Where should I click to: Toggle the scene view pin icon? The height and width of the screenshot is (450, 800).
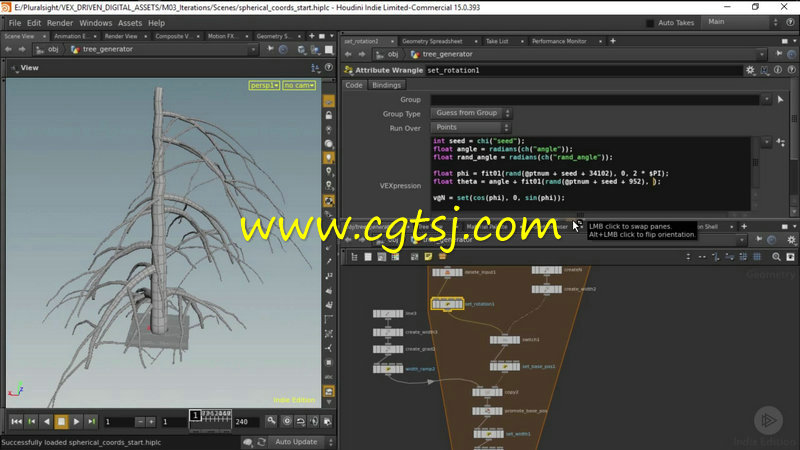tap(270, 49)
